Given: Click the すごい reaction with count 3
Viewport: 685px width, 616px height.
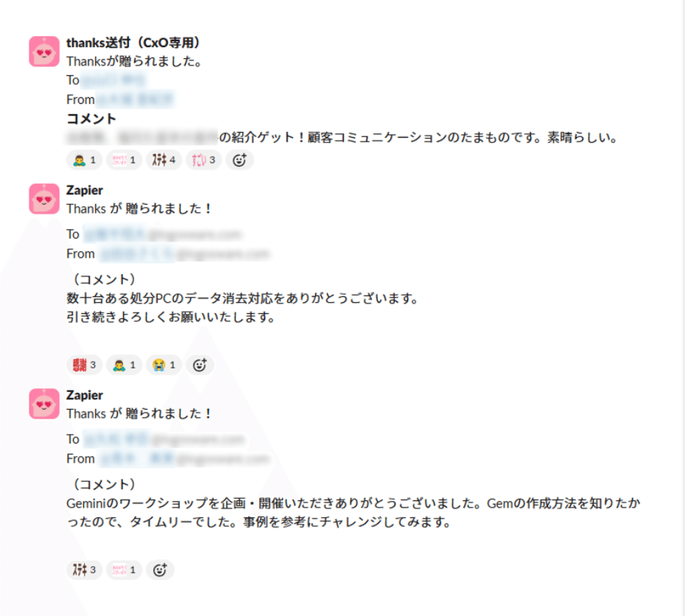Looking at the screenshot, I should [203, 161].
